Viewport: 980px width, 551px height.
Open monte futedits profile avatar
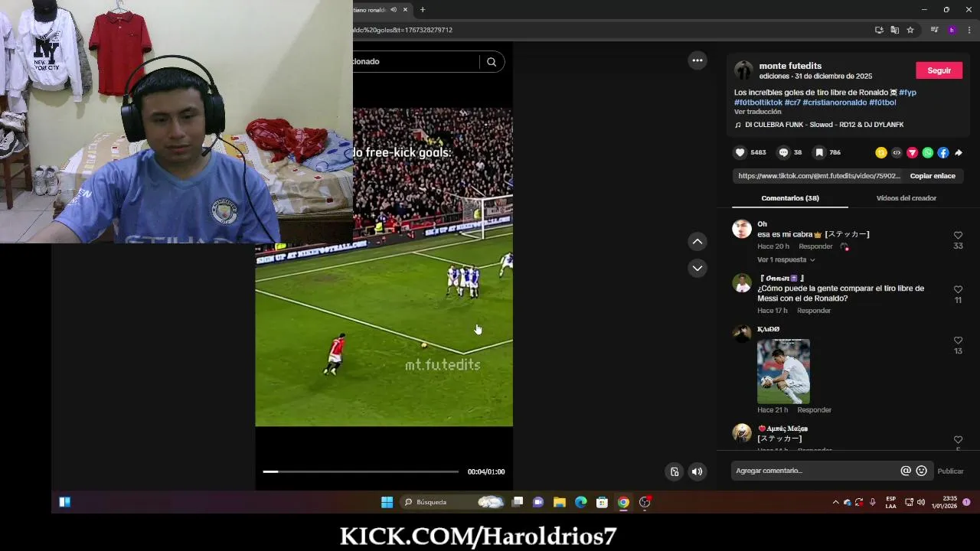[743, 70]
